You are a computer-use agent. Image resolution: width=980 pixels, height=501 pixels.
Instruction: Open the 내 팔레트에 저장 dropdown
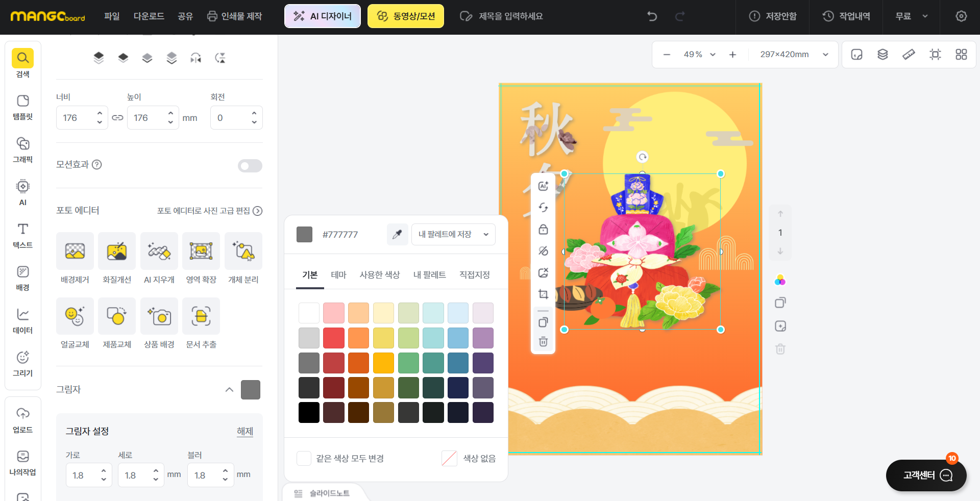(453, 234)
